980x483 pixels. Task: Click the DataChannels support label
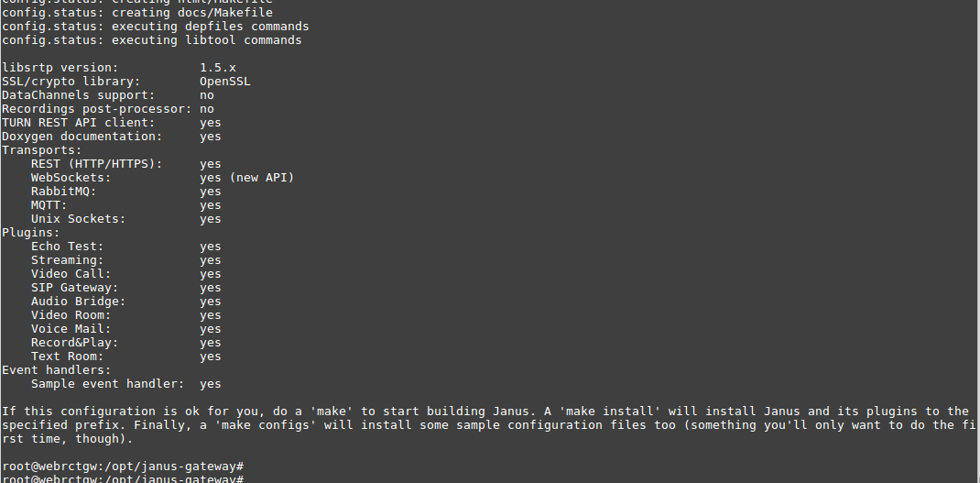click(78, 95)
